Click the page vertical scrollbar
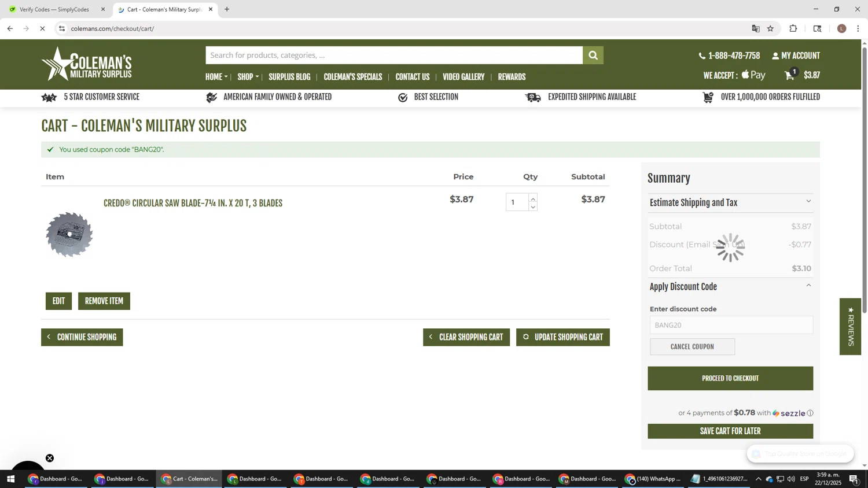 pyautogui.click(x=865, y=180)
